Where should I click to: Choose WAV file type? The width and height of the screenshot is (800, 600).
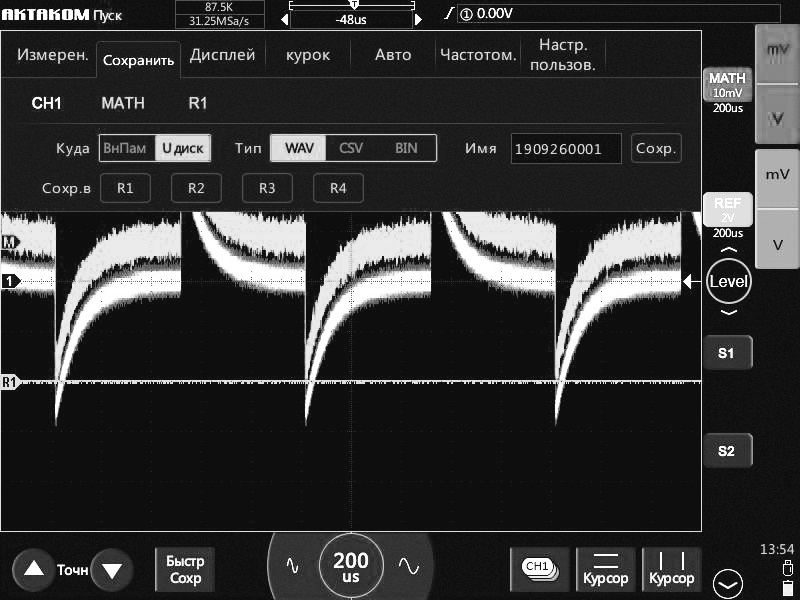[298, 148]
